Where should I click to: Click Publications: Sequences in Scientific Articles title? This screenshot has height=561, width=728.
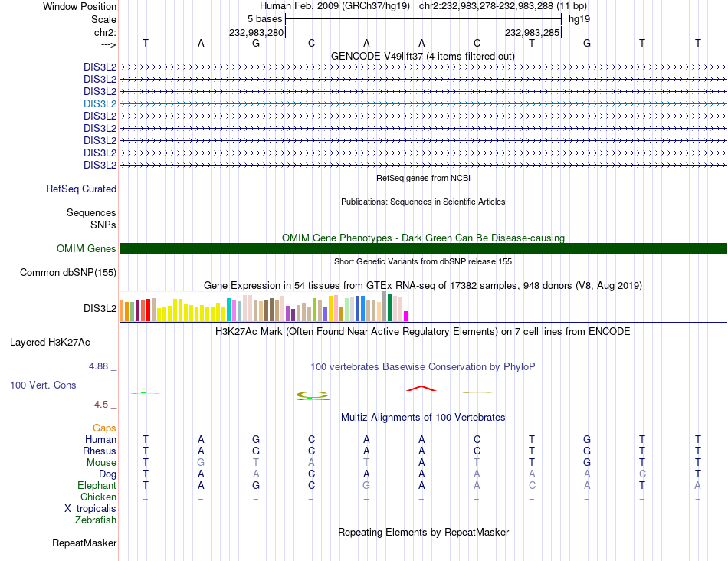pyautogui.click(x=423, y=202)
